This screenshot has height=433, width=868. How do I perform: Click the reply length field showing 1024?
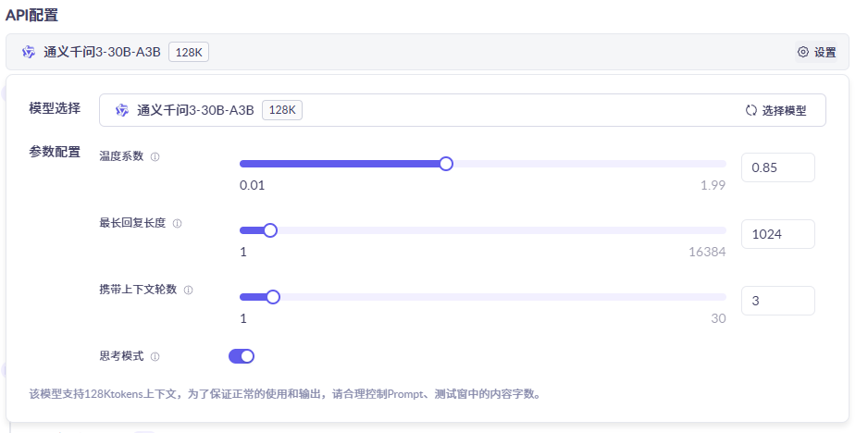pos(777,234)
